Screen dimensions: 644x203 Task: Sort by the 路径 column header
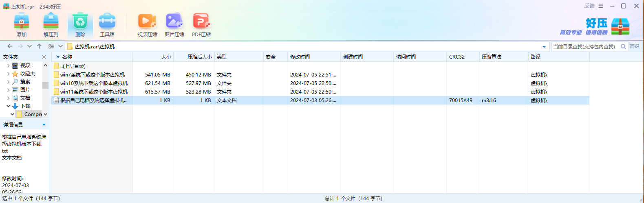(559, 57)
